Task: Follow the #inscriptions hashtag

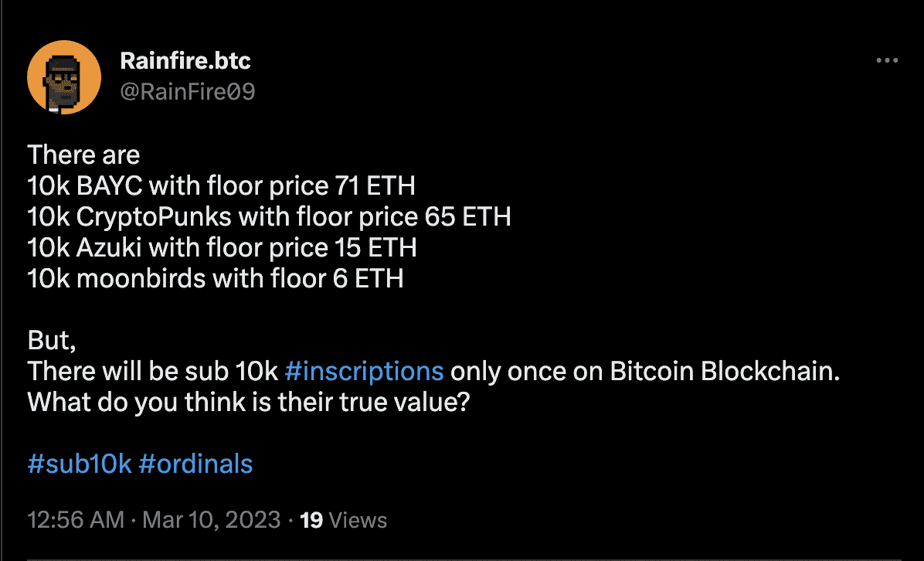Action: click(364, 371)
